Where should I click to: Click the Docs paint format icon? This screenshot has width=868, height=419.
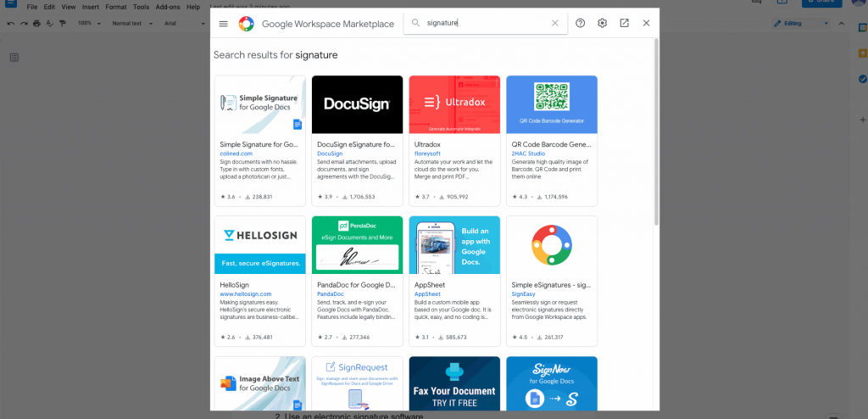tap(63, 23)
